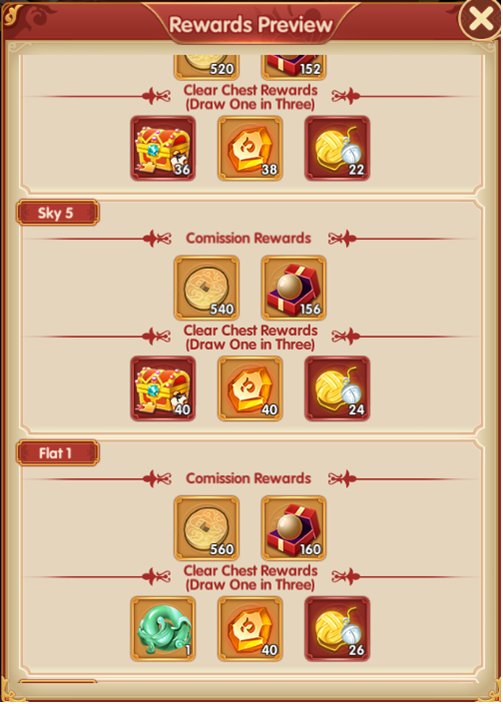The image size is (503, 704).
Task: Click the gold coin reward showing 540
Action: (x=207, y=288)
